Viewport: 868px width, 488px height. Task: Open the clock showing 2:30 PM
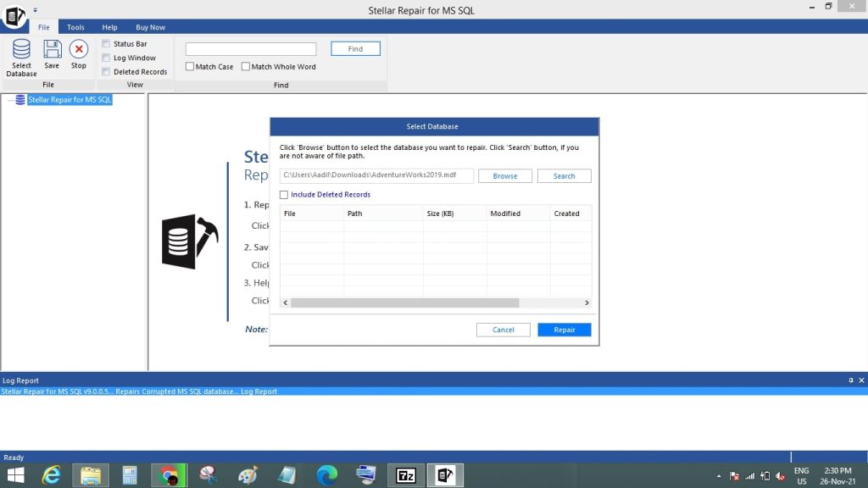[x=838, y=476]
